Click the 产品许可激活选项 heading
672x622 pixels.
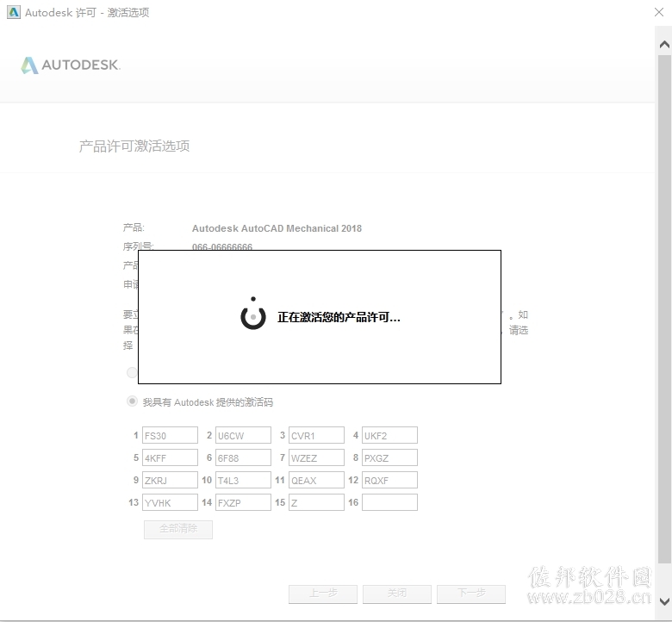coord(134,146)
